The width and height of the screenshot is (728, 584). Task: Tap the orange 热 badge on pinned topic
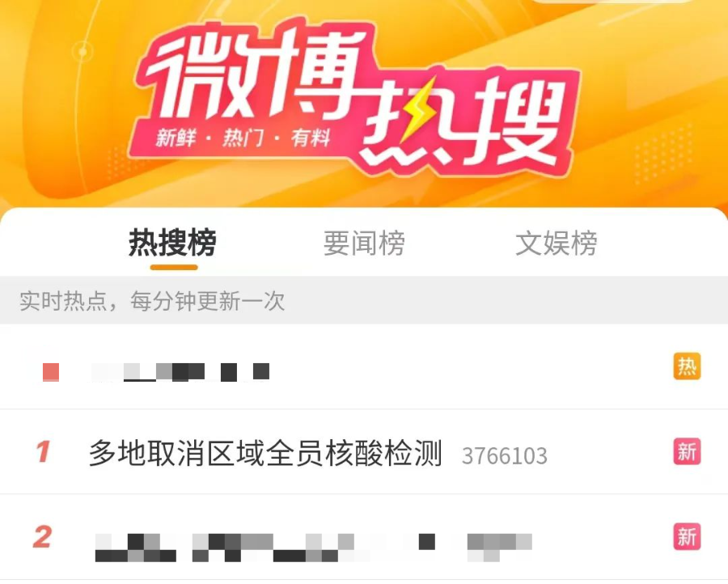click(x=687, y=366)
